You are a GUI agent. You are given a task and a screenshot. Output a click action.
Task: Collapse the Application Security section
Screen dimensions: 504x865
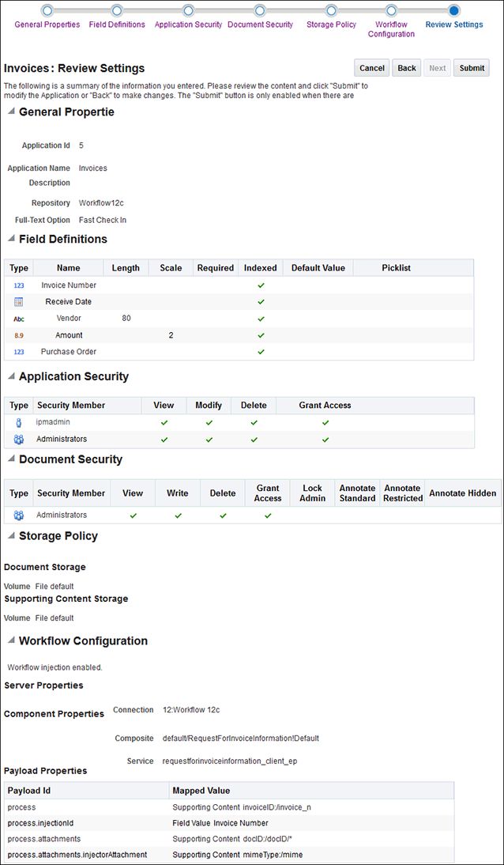click(x=10, y=376)
